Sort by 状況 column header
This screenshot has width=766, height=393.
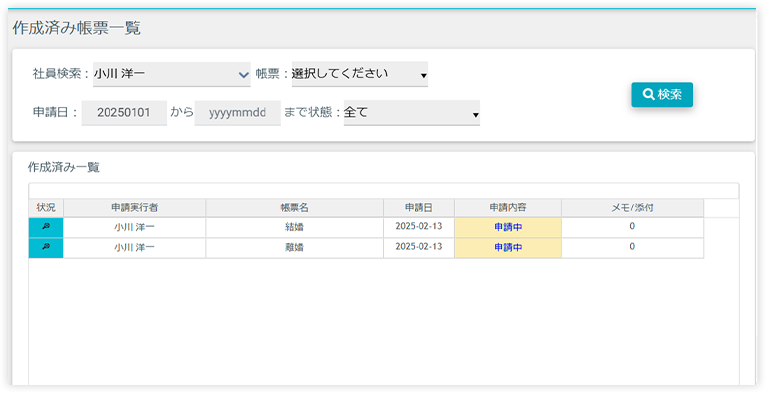(46, 208)
